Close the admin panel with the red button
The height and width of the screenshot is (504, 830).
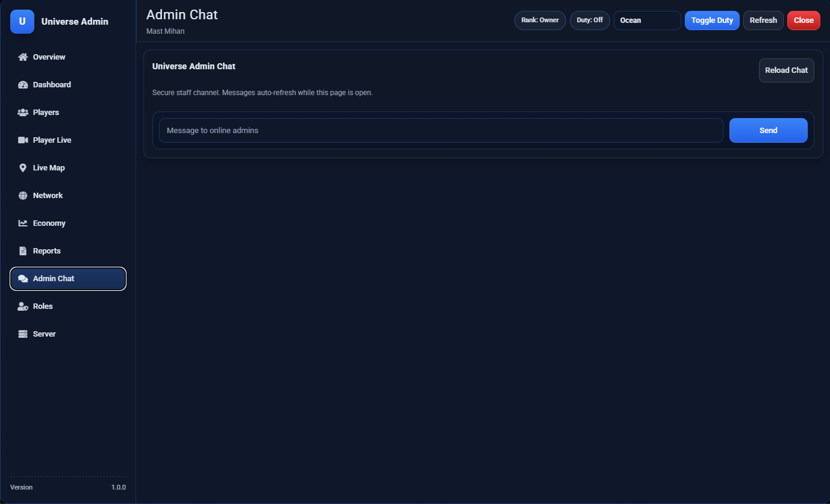pos(803,20)
